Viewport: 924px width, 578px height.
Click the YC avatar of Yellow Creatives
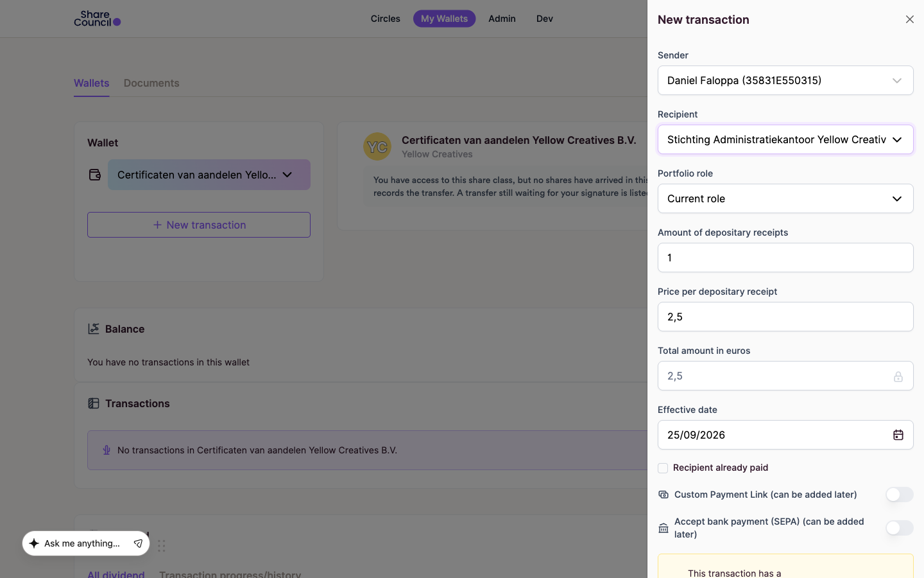(377, 146)
